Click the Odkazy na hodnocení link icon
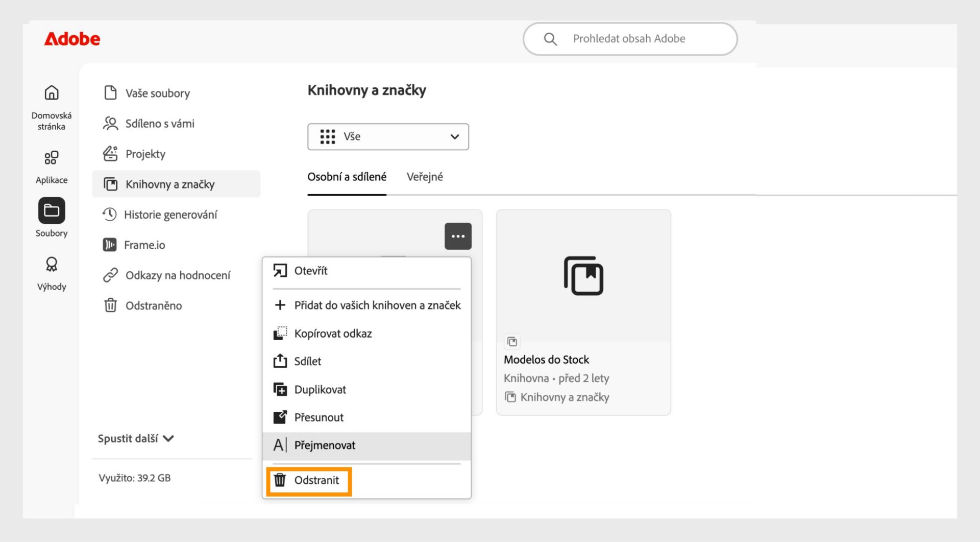 point(110,275)
